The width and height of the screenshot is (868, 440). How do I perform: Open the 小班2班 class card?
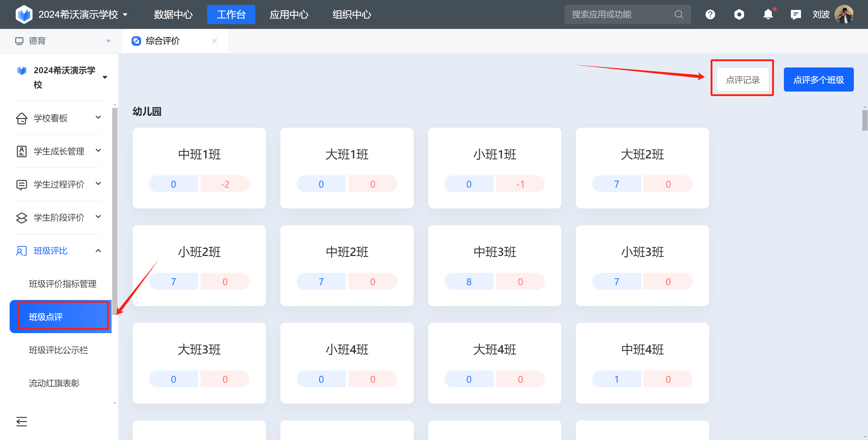pyautogui.click(x=199, y=266)
